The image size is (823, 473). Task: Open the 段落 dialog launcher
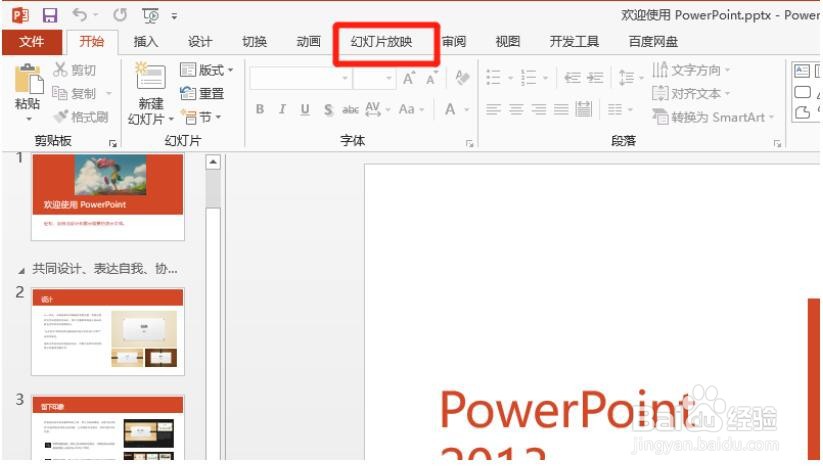(777, 143)
